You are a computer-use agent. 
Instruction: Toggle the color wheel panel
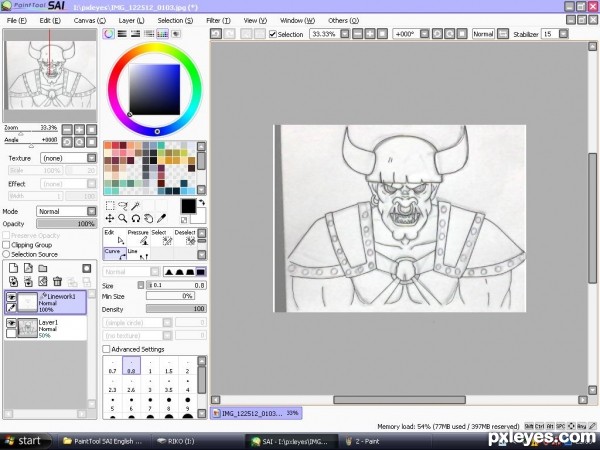point(109,34)
